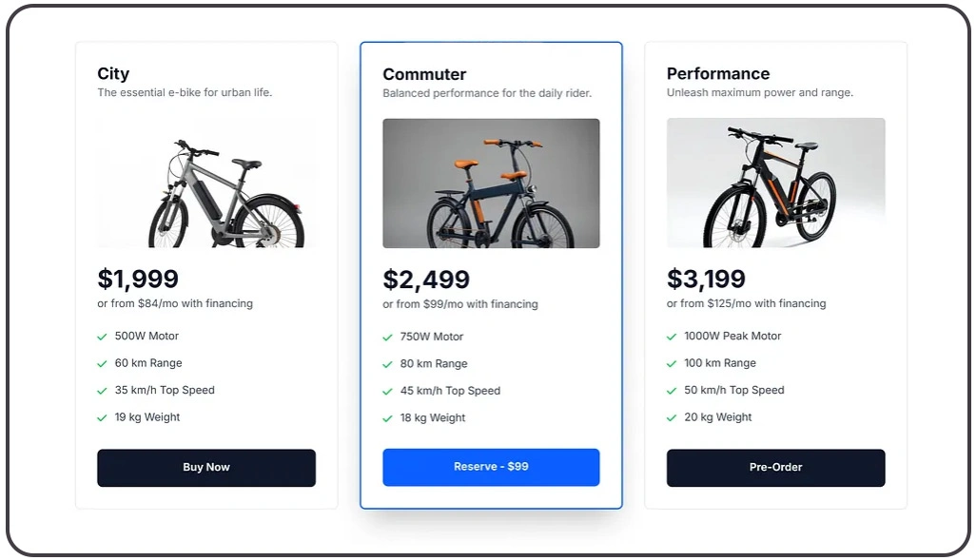
Task: Click the $99/mo financing text
Action: coord(460,304)
